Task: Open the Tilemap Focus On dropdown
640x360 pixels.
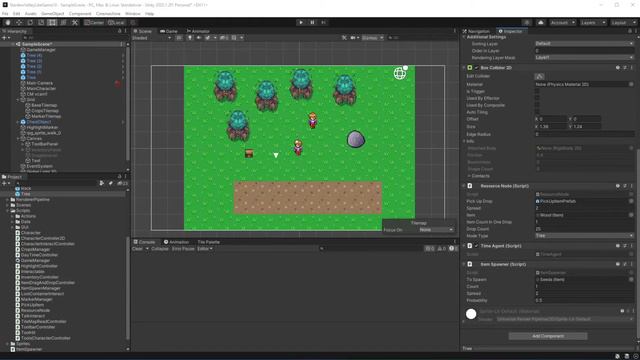Action: (x=436, y=230)
